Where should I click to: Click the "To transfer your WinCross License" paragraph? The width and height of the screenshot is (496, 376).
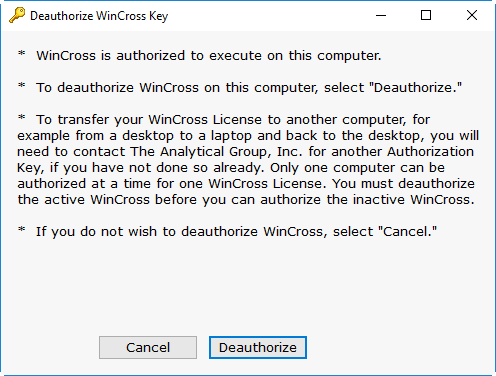(x=248, y=160)
